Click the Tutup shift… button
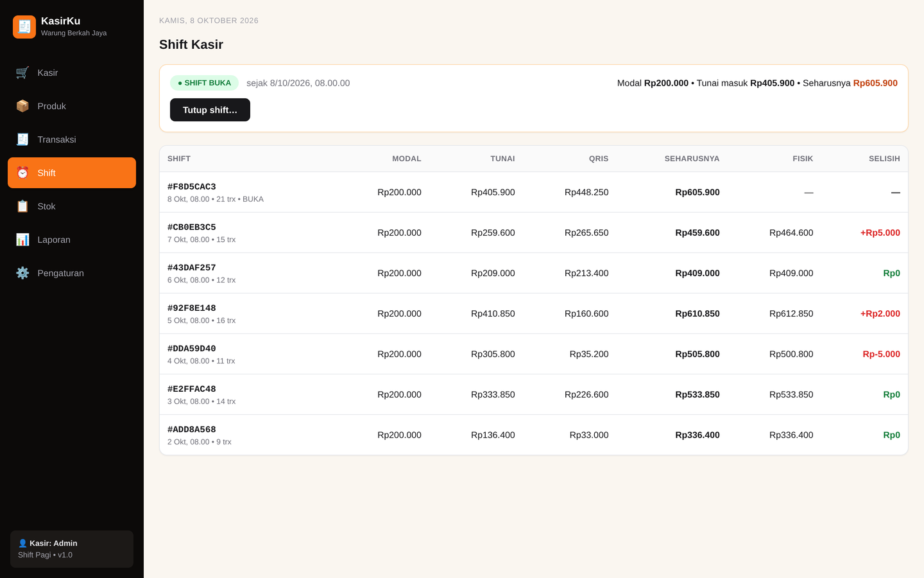The image size is (924, 578). point(210,110)
